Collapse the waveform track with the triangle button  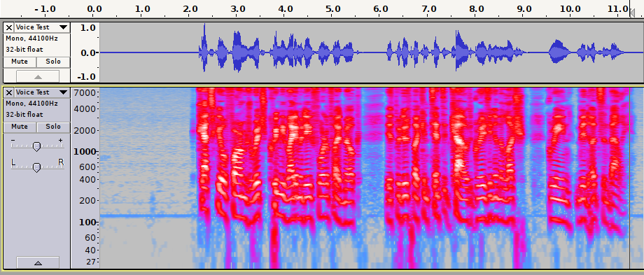pos(38,76)
